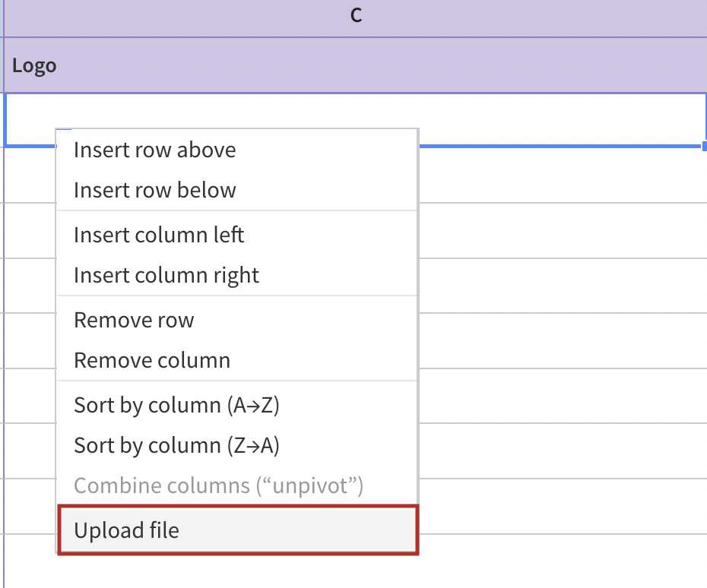Select the empty cell right below the selected cell
The width and height of the screenshot is (707, 588).
pyautogui.click(x=563, y=175)
